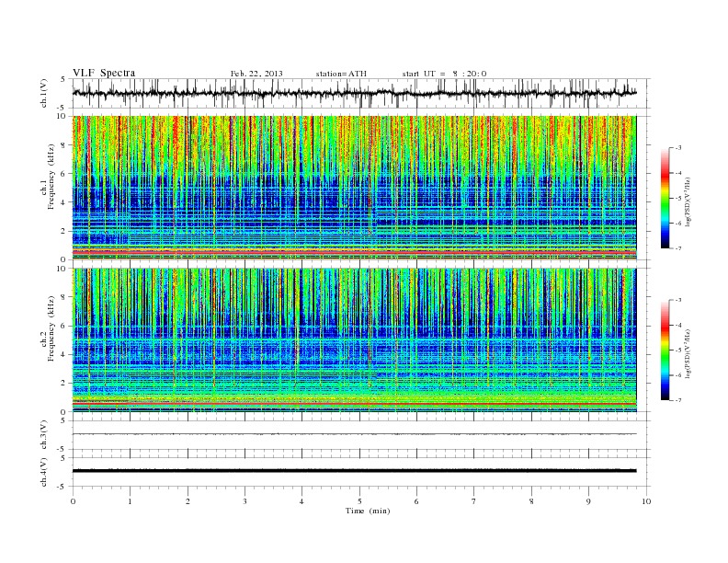Select the date text 'Feb. 22, 2013'
This screenshot has width=728, height=563.
[x=256, y=74]
